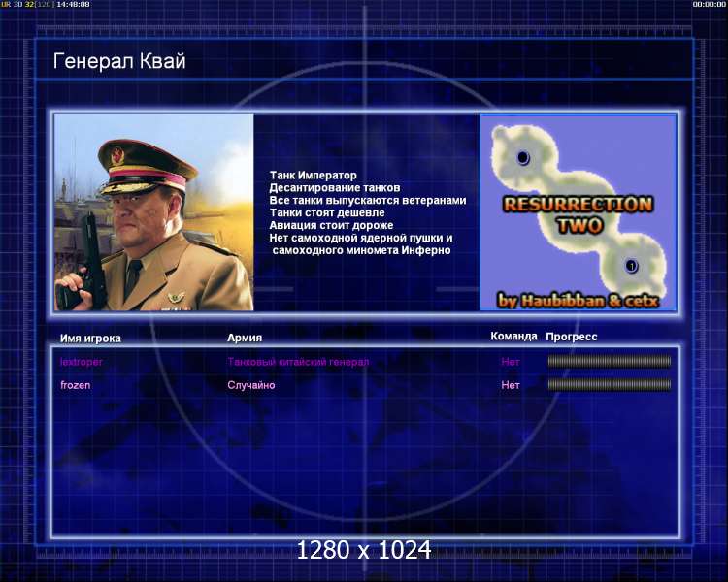
Task: Click the 'Команда' column header
Action: (513, 337)
